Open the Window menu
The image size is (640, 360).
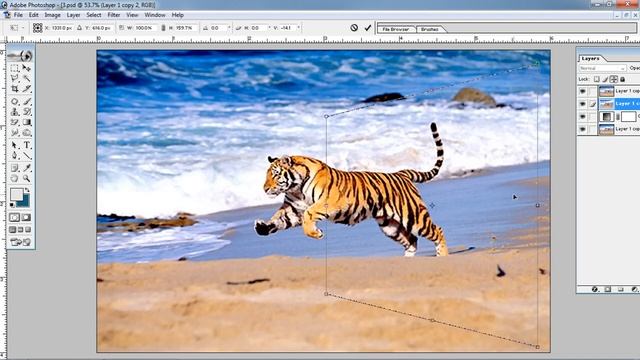pyautogui.click(x=155, y=15)
